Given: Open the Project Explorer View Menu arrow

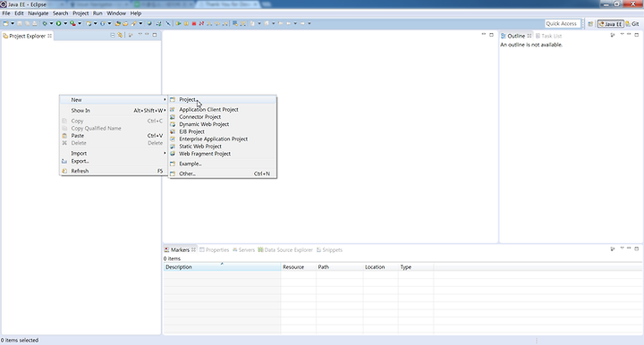Looking at the screenshot, I should click(x=140, y=35).
